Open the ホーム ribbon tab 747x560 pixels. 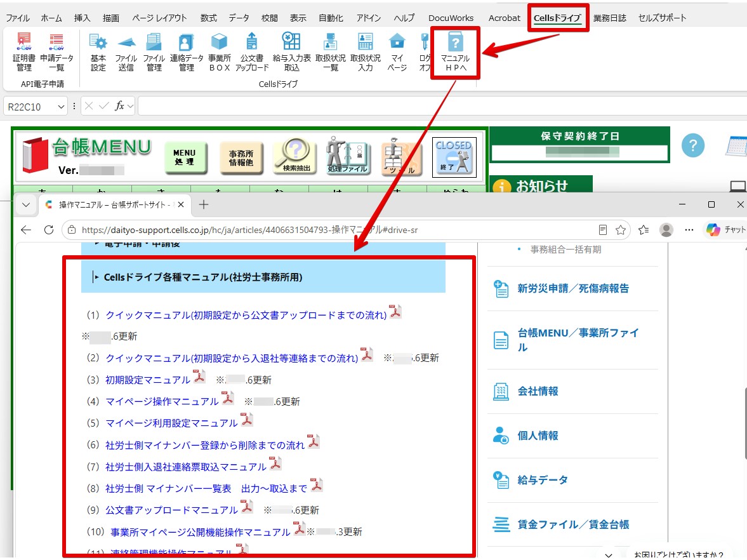51,18
